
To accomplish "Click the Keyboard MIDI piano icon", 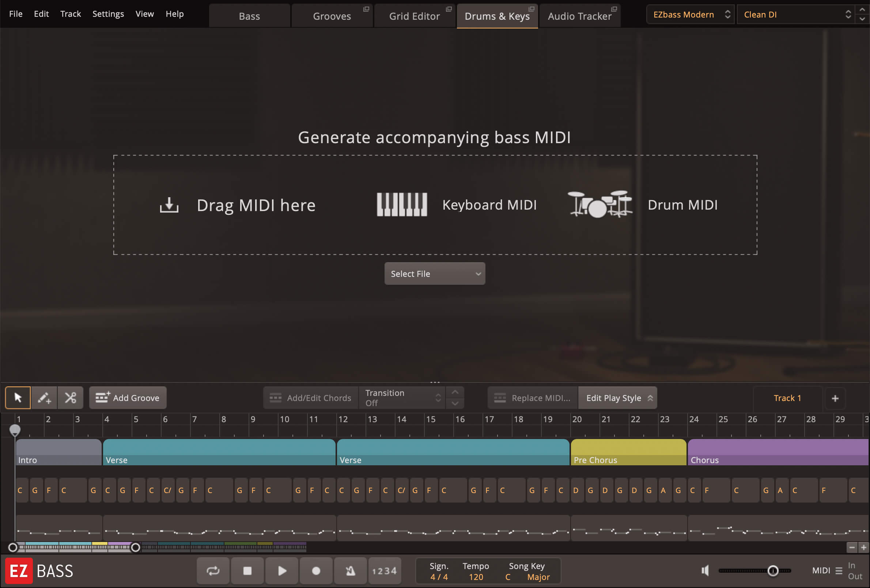I will (402, 205).
